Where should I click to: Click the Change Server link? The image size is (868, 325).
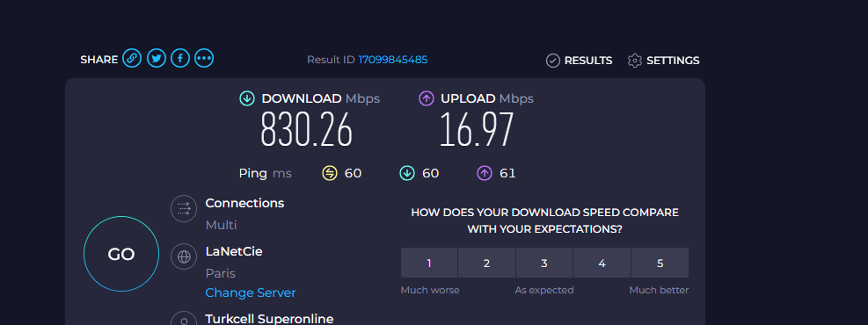coord(251,293)
